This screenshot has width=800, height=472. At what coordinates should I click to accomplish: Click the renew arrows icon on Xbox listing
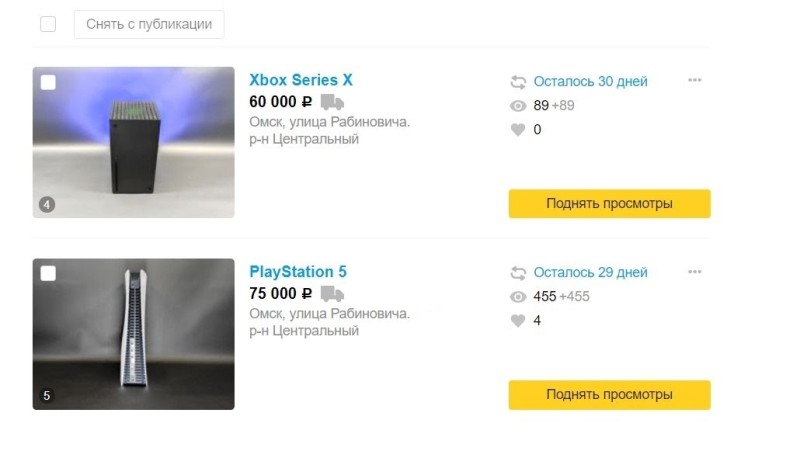pos(518,82)
